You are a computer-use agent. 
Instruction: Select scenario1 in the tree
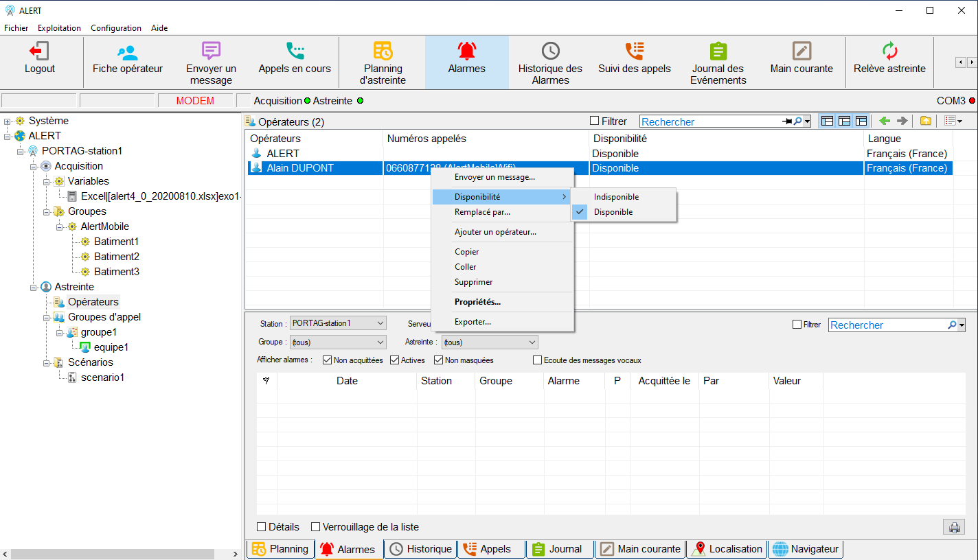[102, 377]
